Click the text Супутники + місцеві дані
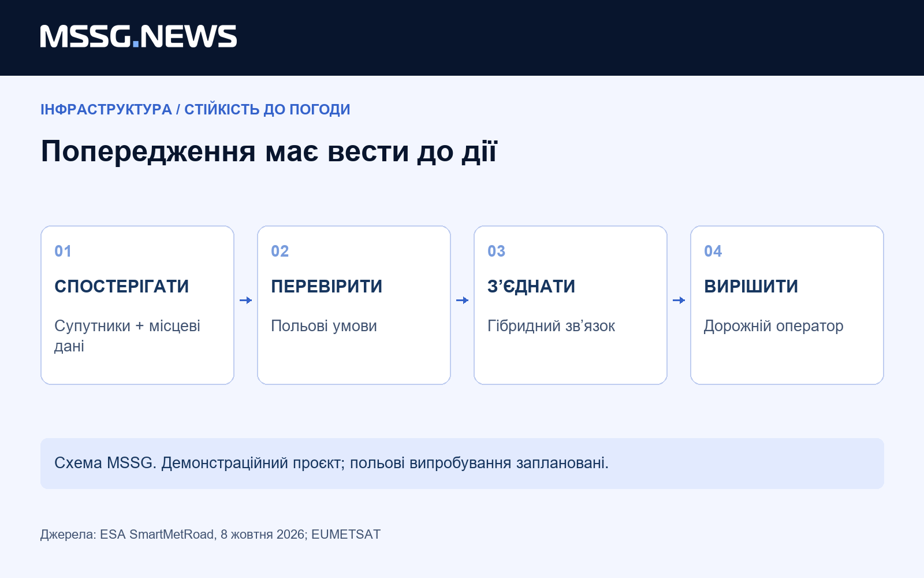924x578 pixels. [x=127, y=336]
